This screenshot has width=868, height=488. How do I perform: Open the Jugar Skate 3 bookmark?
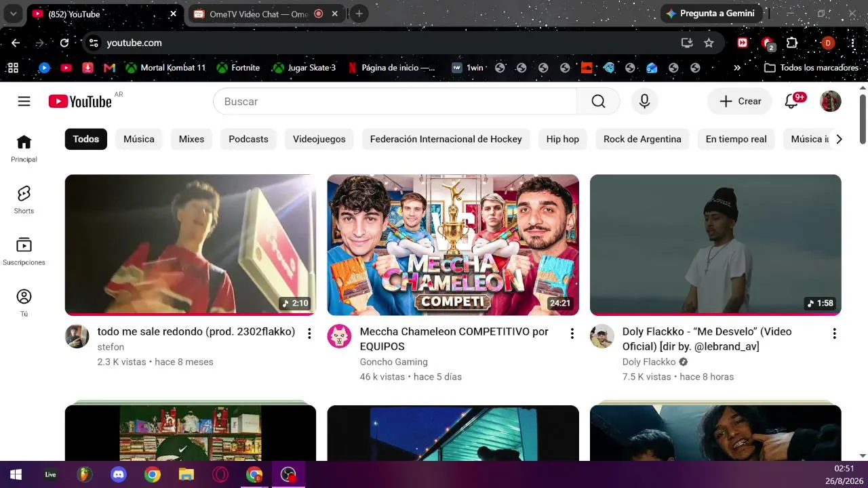pos(304,68)
